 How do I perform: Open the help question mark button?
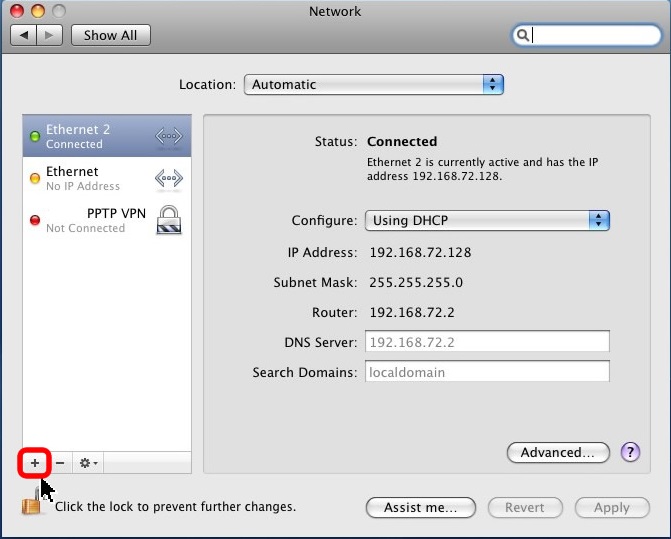(x=630, y=452)
